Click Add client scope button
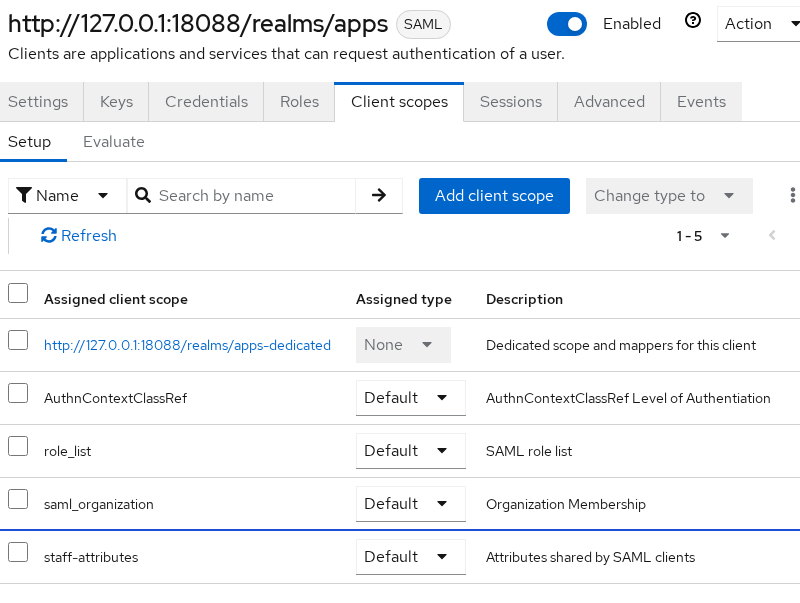The height and width of the screenshot is (603, 800). (x=494, y=196)
